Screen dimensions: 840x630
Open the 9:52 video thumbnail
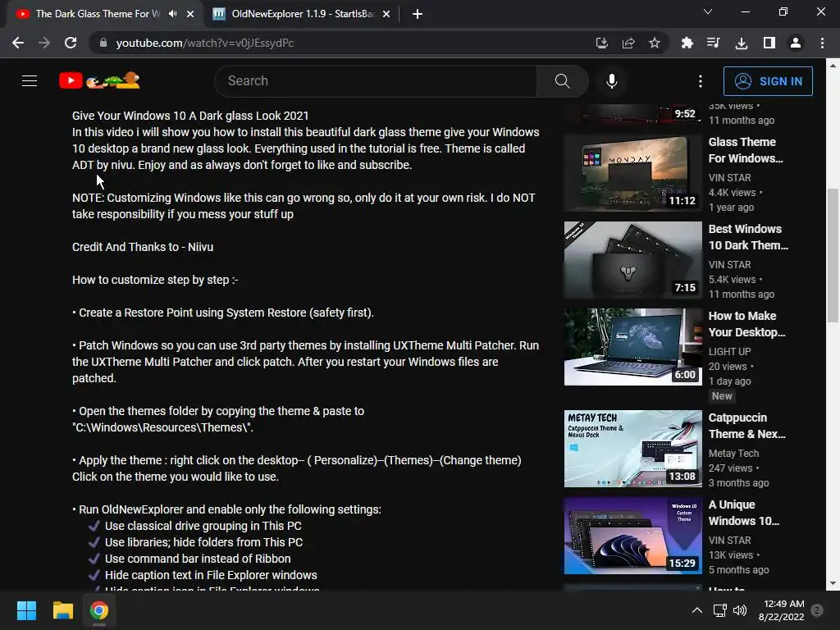tap(632, 113)
